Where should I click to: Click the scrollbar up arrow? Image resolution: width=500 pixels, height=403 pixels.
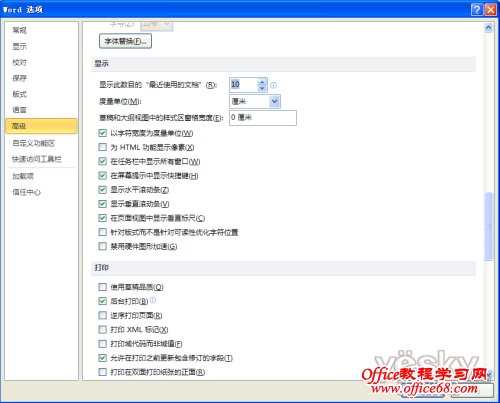click(x=488, y=28)
